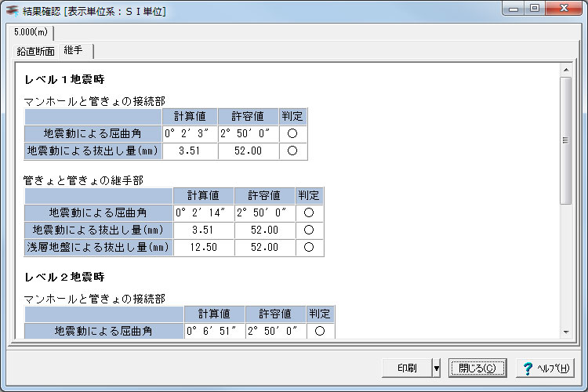Image resolution: width=588 pixels, height=392 pixels.
Task: Open the 印刷 dropdown arrow
Action: 436,368
